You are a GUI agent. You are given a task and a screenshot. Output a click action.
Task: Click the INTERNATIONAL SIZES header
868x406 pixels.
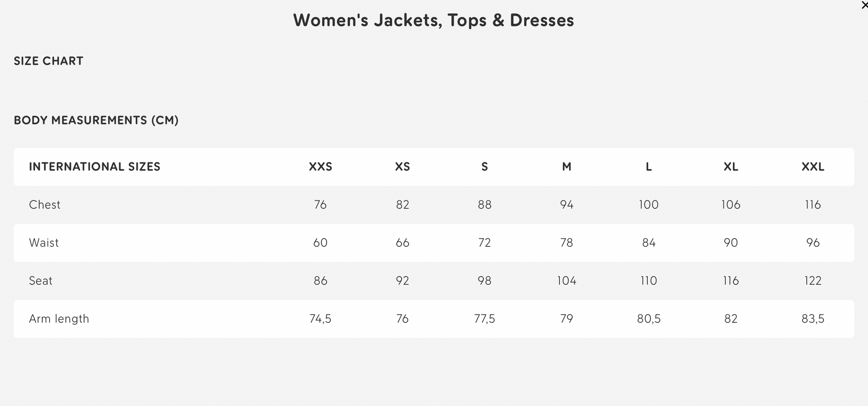point(94,167)
